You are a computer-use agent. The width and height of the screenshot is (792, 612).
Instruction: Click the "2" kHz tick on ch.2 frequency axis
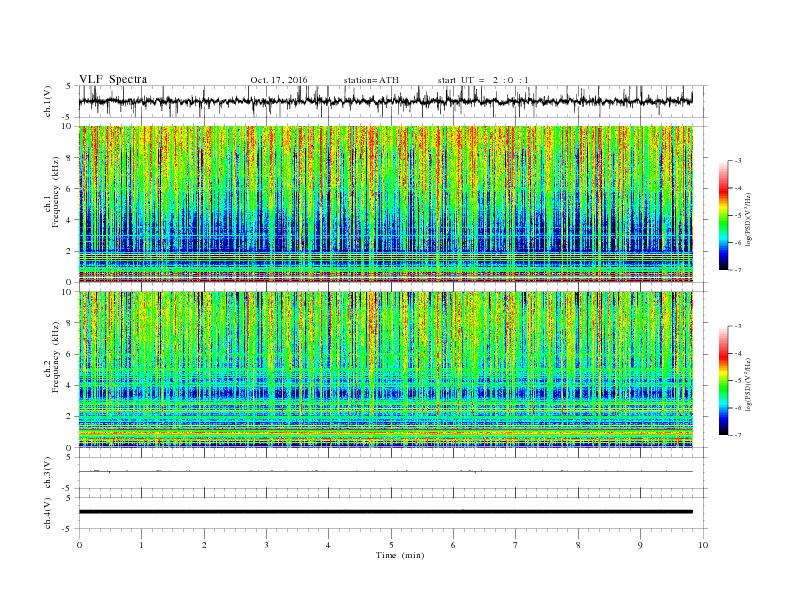pos(69,417)
